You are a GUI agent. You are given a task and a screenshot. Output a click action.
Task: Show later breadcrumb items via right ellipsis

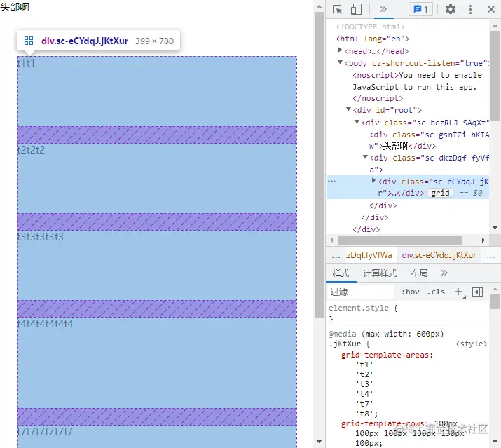pyautogui.click(x=490, y=256)
